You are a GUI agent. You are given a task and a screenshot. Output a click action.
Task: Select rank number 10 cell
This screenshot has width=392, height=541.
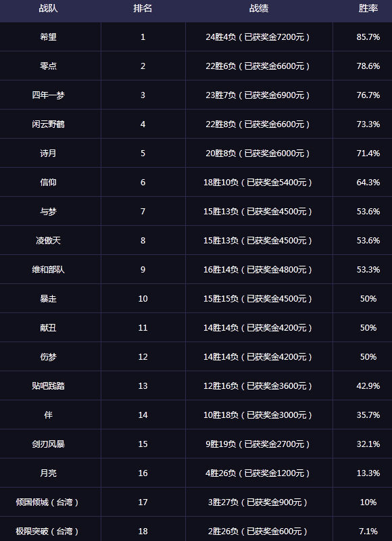(x=143, y=298)
